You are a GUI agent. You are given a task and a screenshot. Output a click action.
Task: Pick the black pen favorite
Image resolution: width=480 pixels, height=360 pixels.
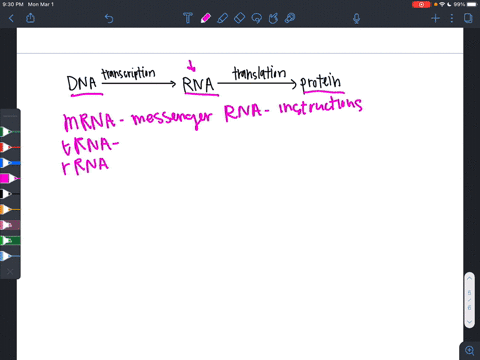click(x=10, y=194)
